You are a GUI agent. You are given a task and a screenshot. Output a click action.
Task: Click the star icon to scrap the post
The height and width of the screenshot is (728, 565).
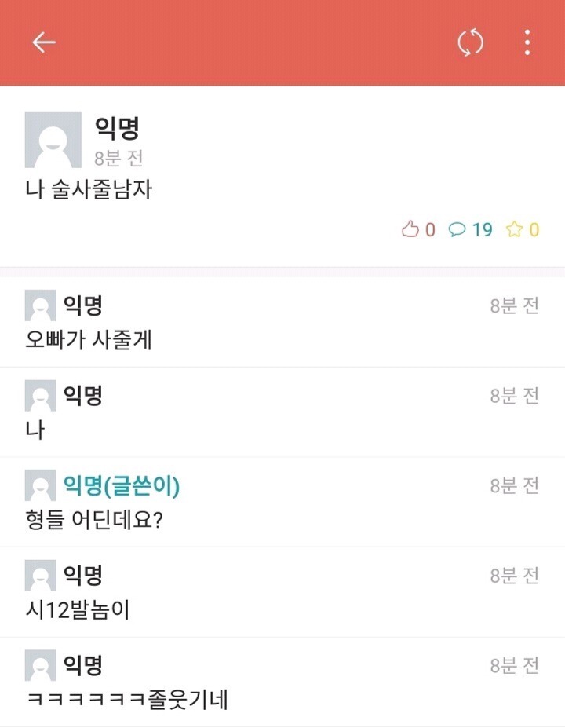click(x=516, y=230)
